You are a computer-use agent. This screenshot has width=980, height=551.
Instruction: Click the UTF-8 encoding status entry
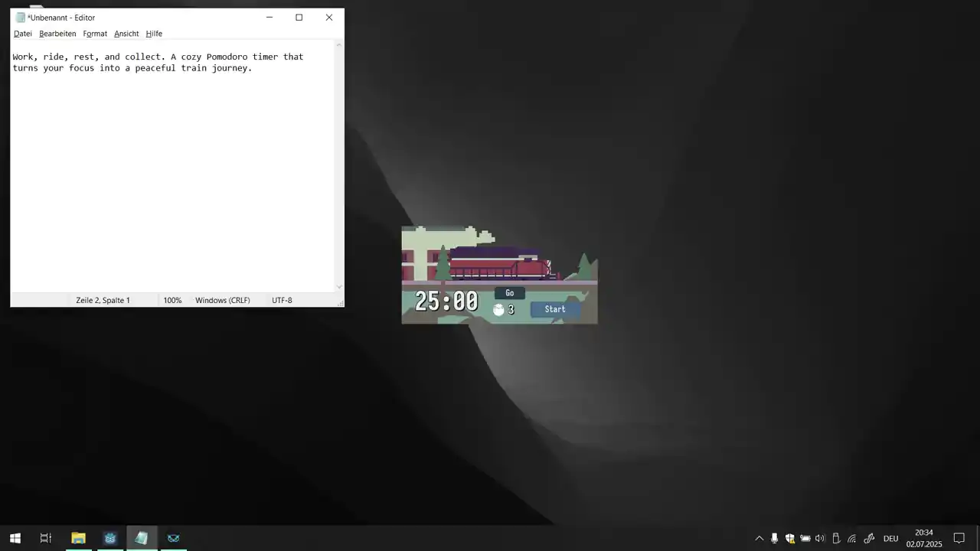[282, 300]
